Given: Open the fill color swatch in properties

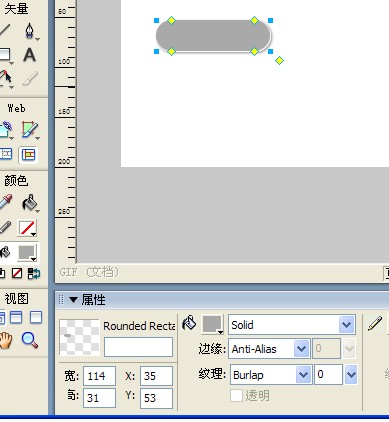Looking at the screenshot, I should coord(212,324).
